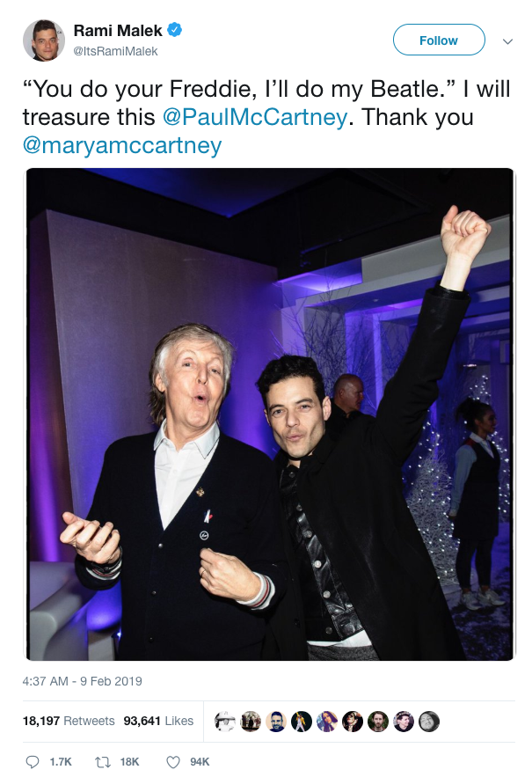
Task: Click the reply speech bubble icon
Action: coord(33,762)
